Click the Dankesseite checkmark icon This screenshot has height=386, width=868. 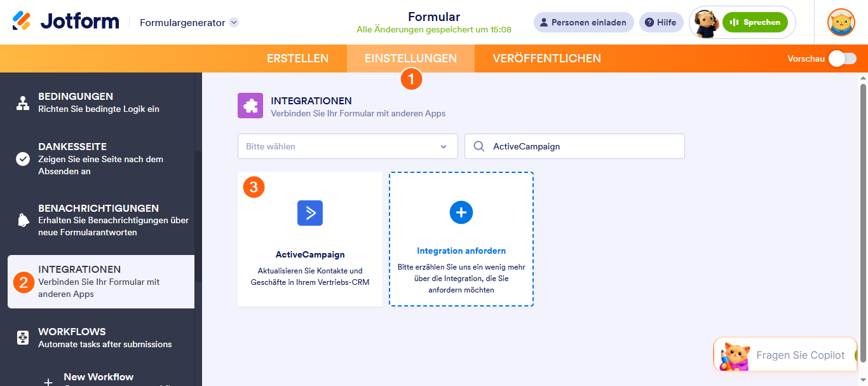[23, 158]
